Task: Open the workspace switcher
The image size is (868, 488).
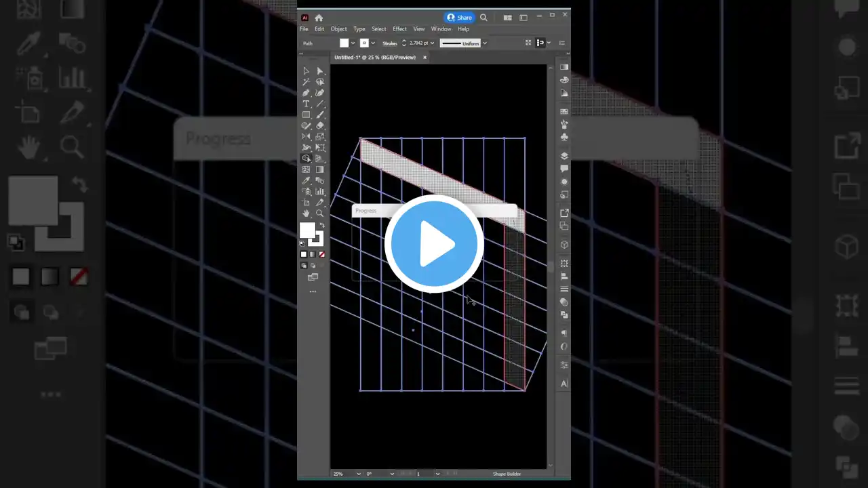Action: pyautogui.click(x=523, y=18)
